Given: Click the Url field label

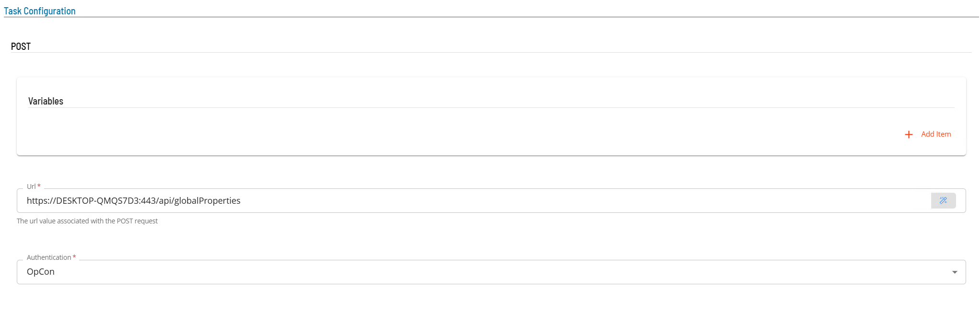Looking at the screenshot, I should point(31,186).
